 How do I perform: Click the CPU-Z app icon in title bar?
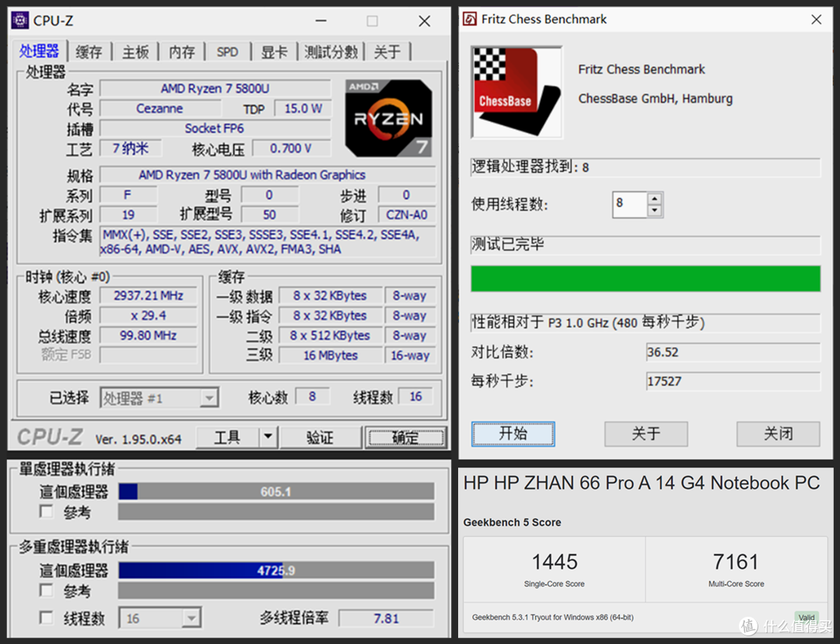tap(20, 20)
